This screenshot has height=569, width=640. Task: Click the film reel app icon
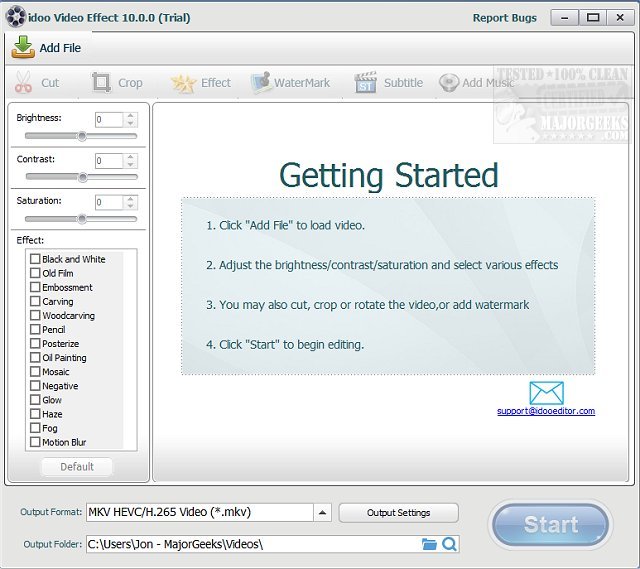click(16, 17)
